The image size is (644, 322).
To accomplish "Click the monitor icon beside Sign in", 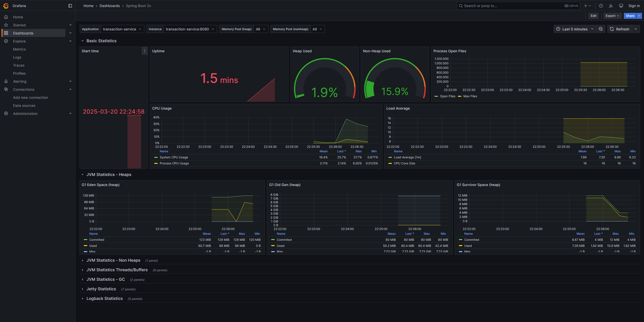I will [621, 6].
